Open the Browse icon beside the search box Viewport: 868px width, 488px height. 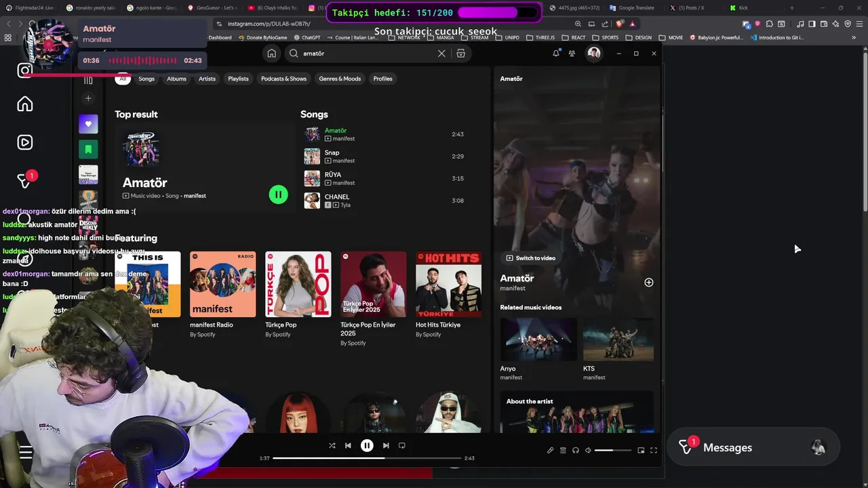[460, 54]
